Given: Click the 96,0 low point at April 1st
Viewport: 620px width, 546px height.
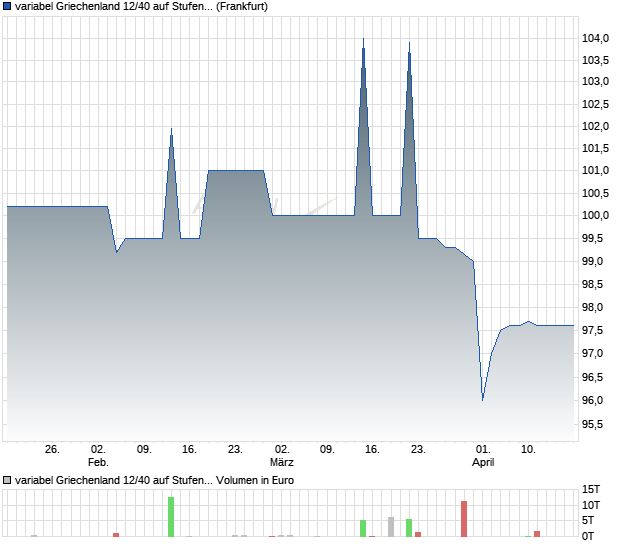Looking at the screenshot, I should pyautogui.click(x=482, y=400).
